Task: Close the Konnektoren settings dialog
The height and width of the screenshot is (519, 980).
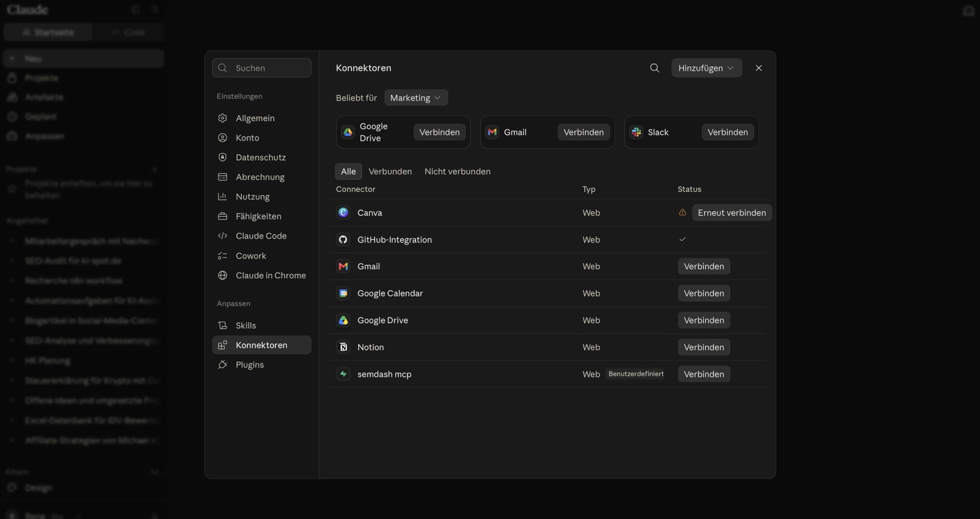Action: pos(758,68)
